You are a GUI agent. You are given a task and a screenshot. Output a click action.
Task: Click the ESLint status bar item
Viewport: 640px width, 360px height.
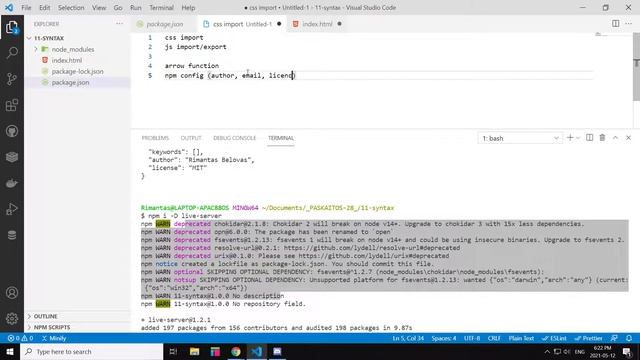pyautogui.click(x=554, y=338)
